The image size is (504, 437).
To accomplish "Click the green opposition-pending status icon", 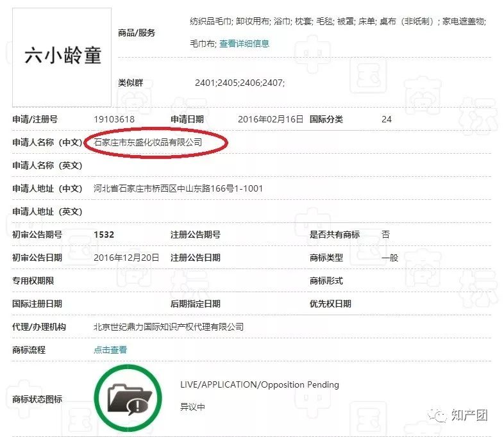I will coord(128,398).
